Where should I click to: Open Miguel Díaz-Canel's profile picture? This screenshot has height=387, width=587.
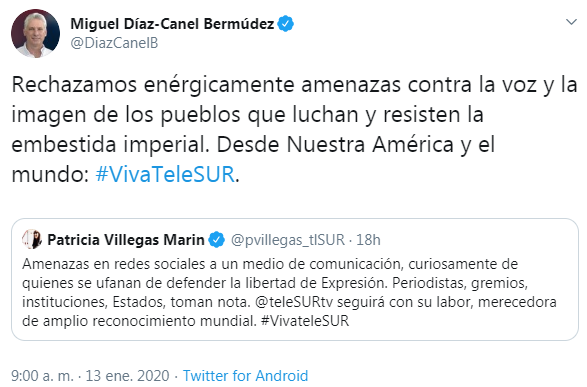pyautogui.click(x=36, y=33)
